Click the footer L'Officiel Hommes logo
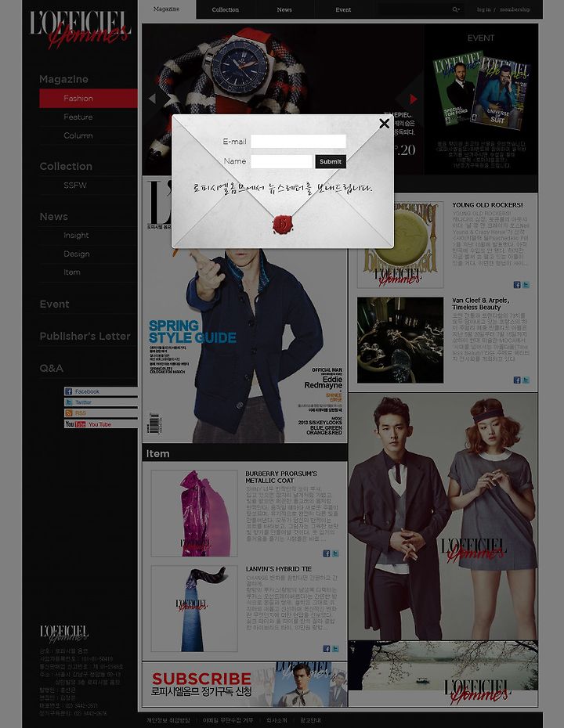The image size is (564, 728). click(x=64, y=633)
